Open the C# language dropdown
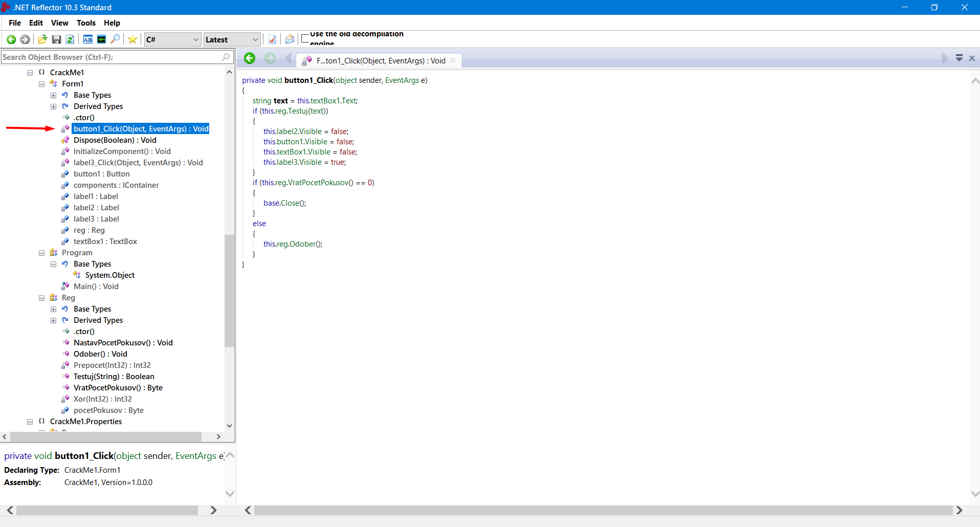Screen dimensions: 980x527 (172, 39)
